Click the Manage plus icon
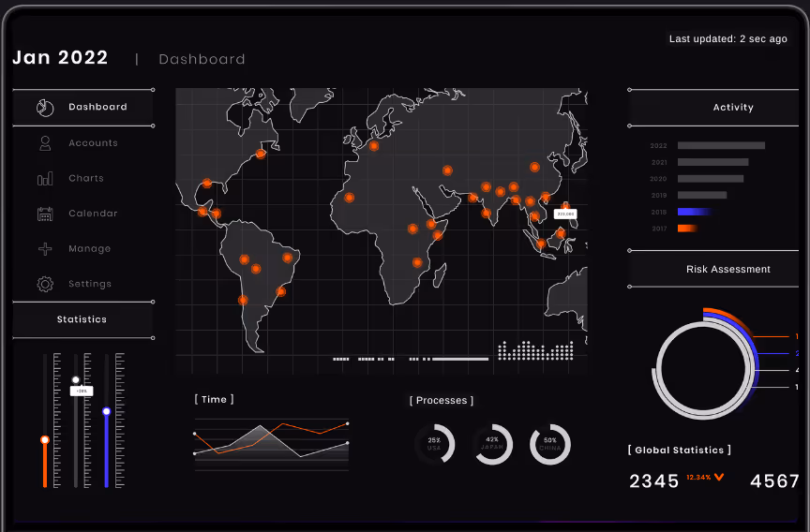Screen dimensions: 810x532 pyautogui.click(x=44, y=249)
